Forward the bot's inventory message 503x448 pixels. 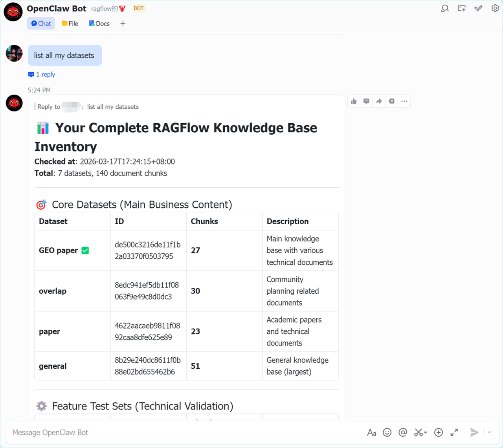click(379, 101)
